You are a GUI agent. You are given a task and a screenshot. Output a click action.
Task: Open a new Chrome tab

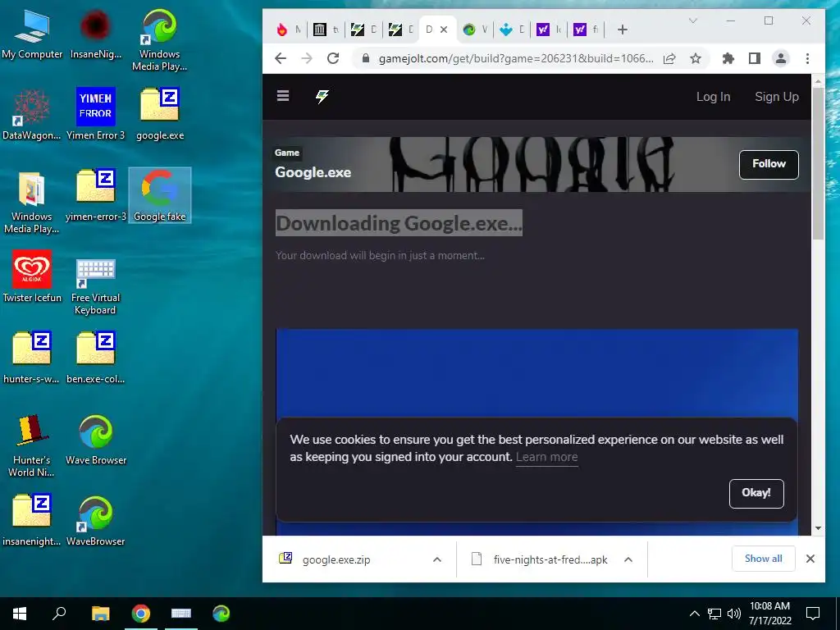tap(622, 30)
